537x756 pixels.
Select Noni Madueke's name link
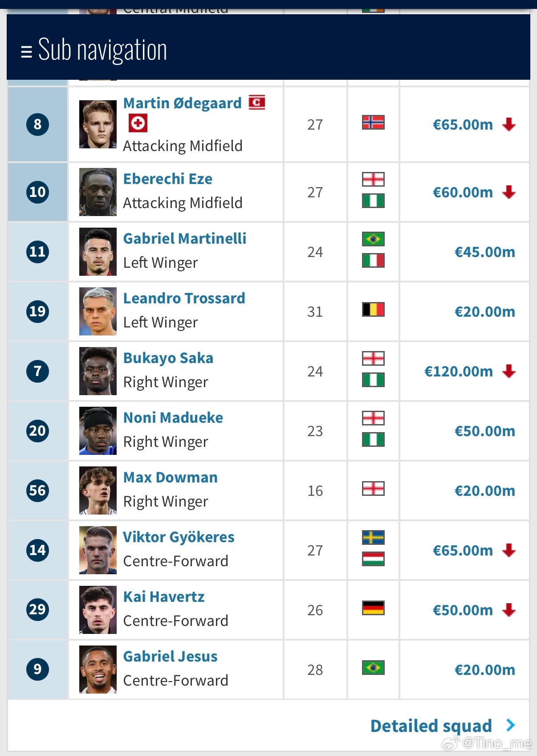[173, 418]
